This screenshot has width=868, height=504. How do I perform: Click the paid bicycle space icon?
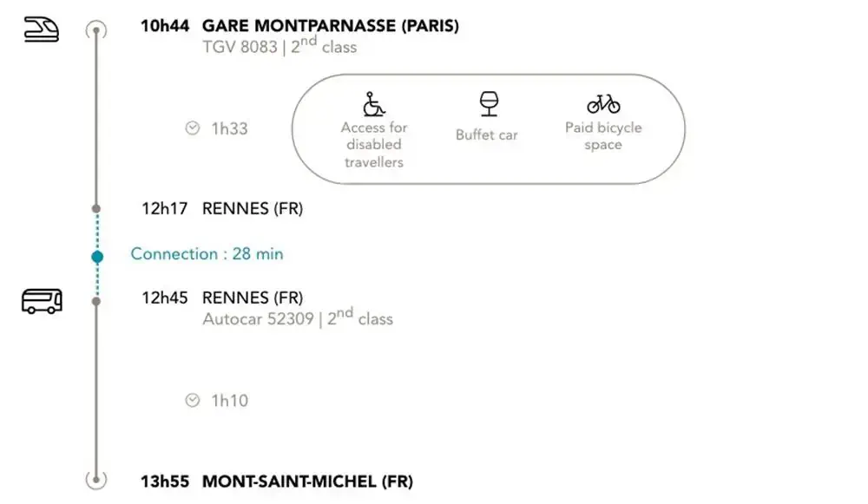[x=603, y=104]
